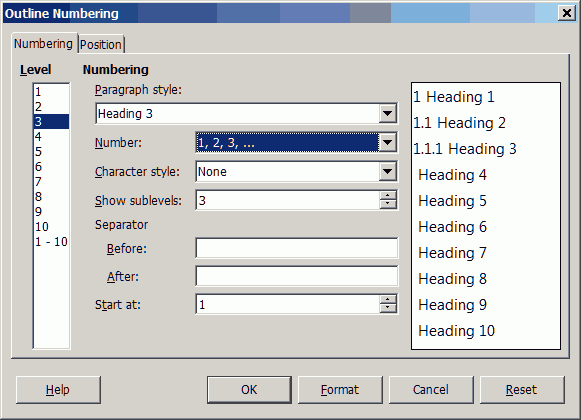Viewport: 581px width, 420px height.
Task: Expand the Number format dropdown
Action: click(388, 142)
